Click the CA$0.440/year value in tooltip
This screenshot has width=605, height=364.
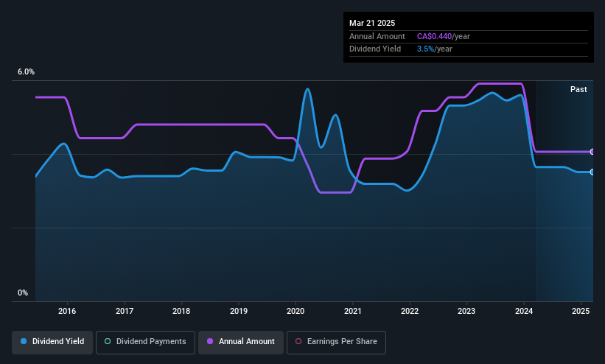point(444,36)
